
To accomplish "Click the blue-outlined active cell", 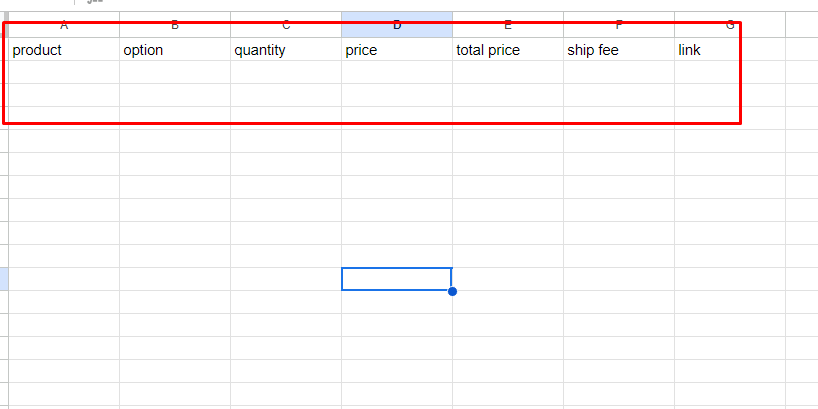I will pos(396,279).
